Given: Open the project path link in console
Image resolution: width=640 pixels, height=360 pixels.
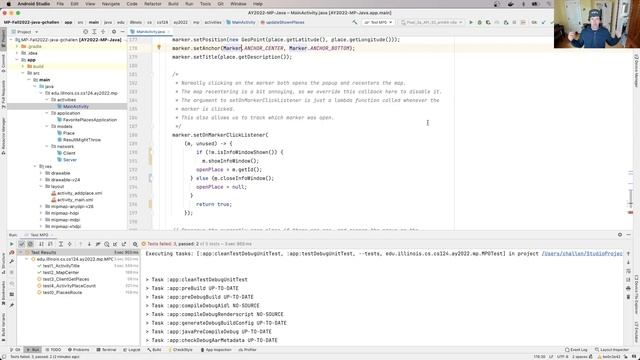Looking at the screenshot, I should pyautogui.click(x=582, y=253).
